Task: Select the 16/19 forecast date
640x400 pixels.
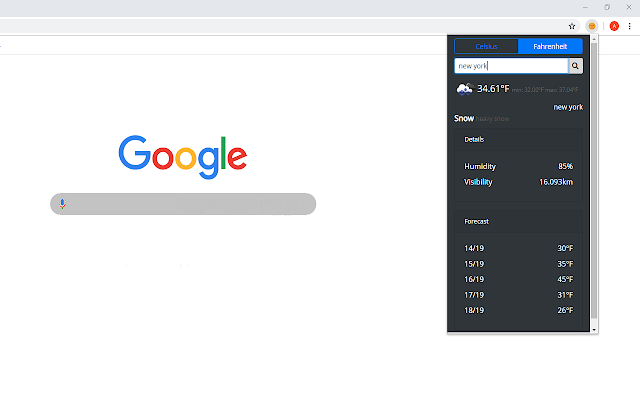Action: [x=474, y=279]
